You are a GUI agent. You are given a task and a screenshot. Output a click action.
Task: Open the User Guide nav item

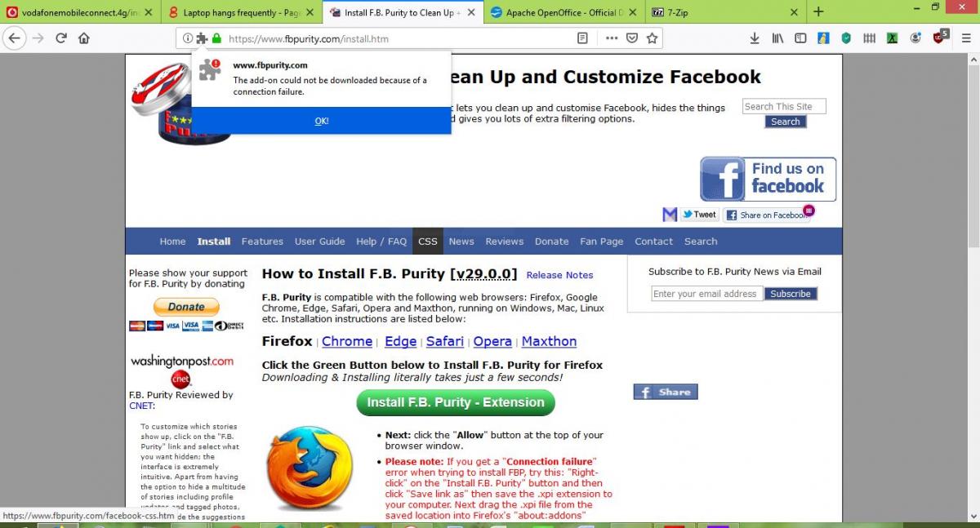[x=320, y=242]
